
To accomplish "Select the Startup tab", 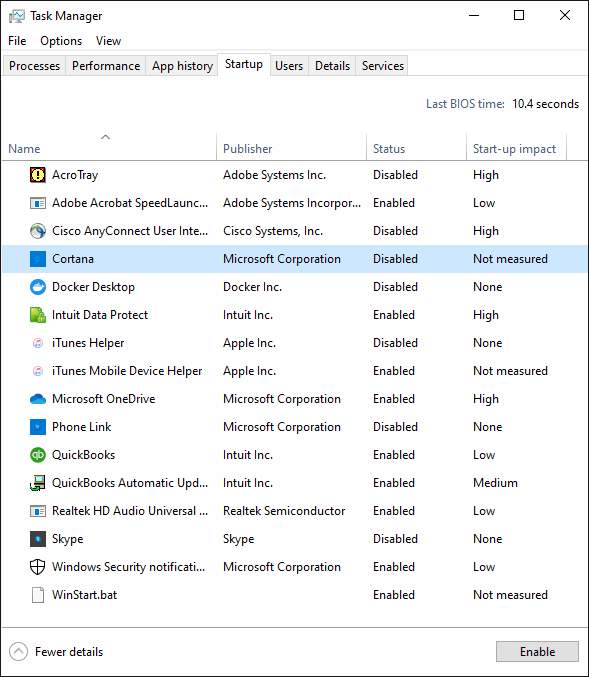I will coord(244,64).
